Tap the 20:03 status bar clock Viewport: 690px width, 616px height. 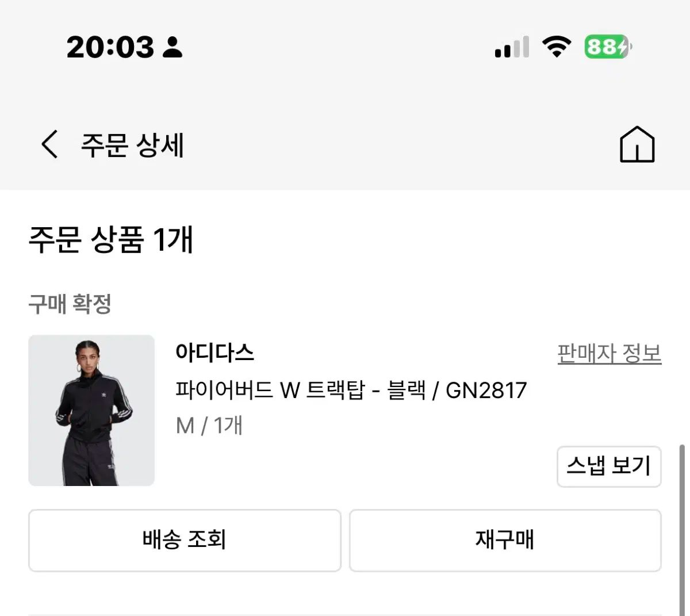[110, 47]
